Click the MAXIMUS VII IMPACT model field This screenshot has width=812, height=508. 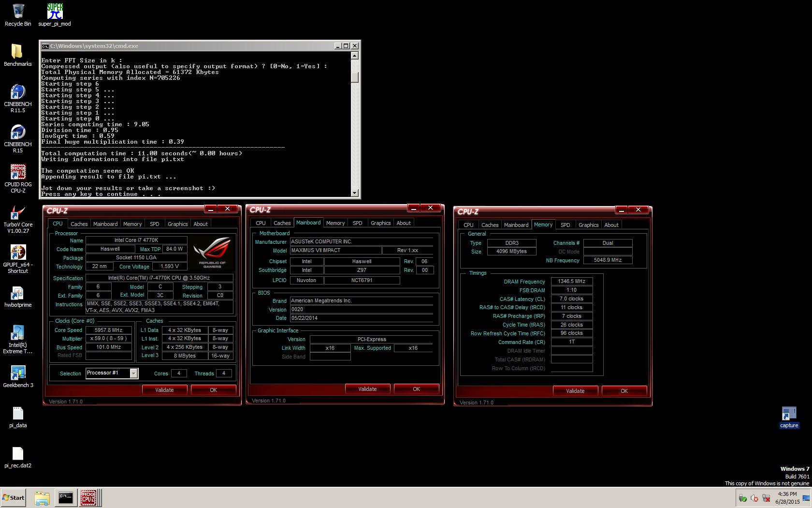pos(335,250)
